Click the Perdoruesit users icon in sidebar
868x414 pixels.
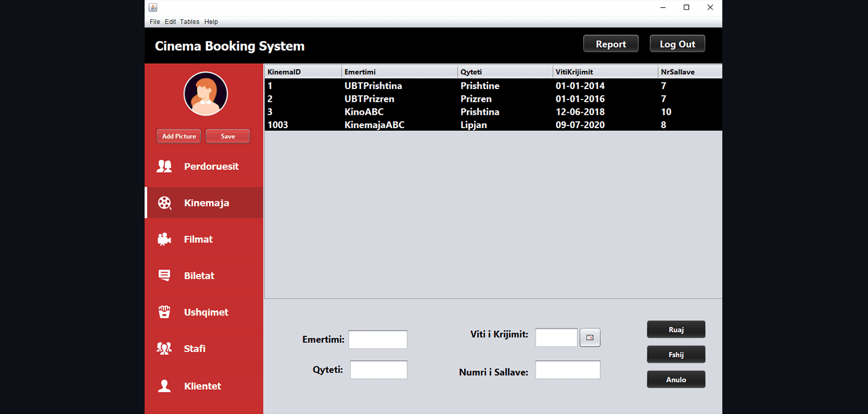pos(164,167)
